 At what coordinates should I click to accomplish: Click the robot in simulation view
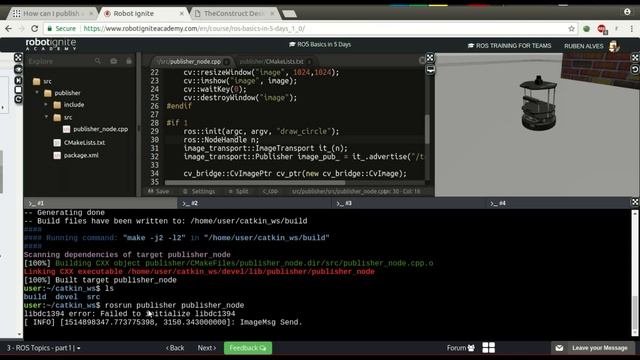pos(538,102)
